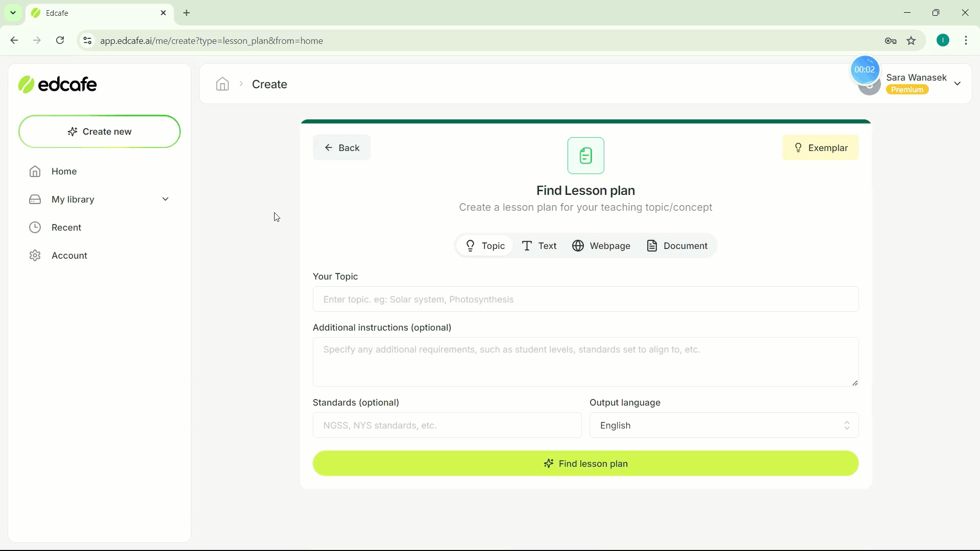The image size is (980, 551).
Task: Open the Exemplar example
Action: [x=821, y=148]
